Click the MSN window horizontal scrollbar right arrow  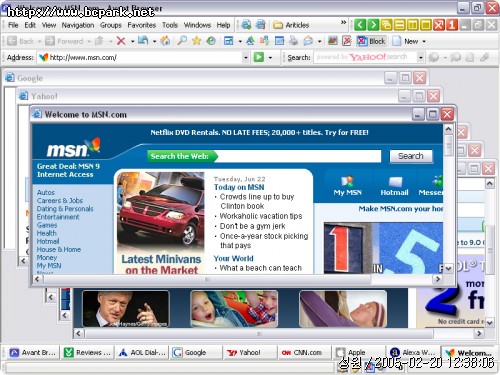[438, 279]
